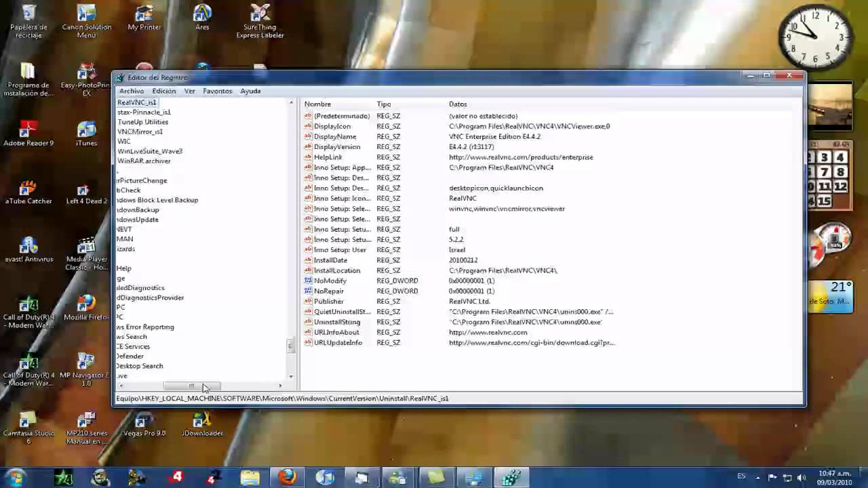Open Windows Explorer folder in taskbar
Image resolution: width=868 pixels, height=488 pixels.
pyautogui.click(x=250, y=477)
